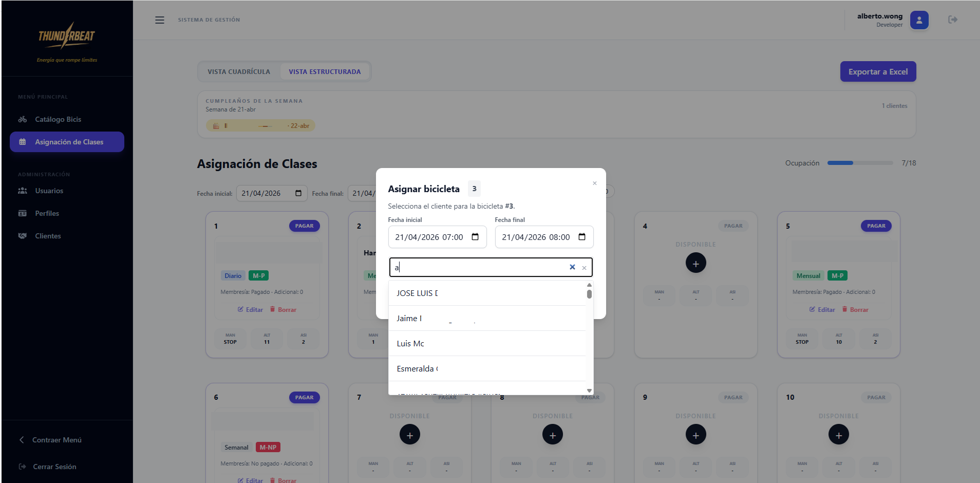980x483 pixels.
Task: Open calendar picker for dialog Fecha final
Action: coord(582,237)
